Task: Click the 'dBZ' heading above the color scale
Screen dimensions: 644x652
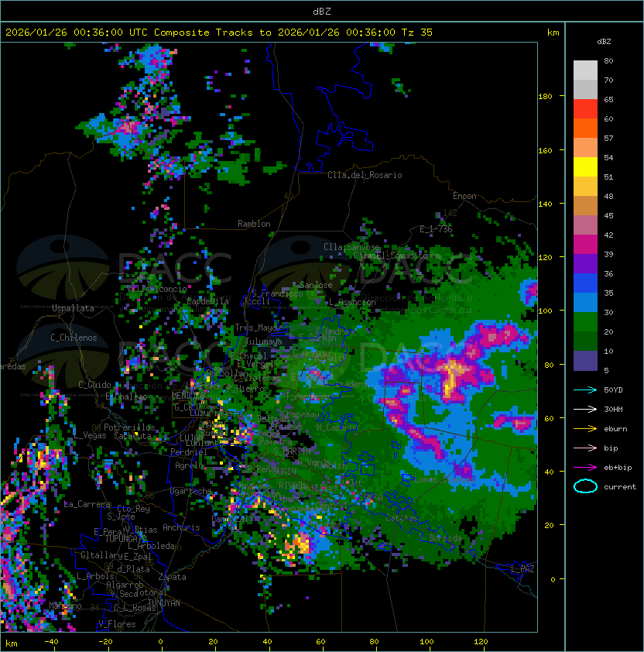Action: (x=604, y=42)
